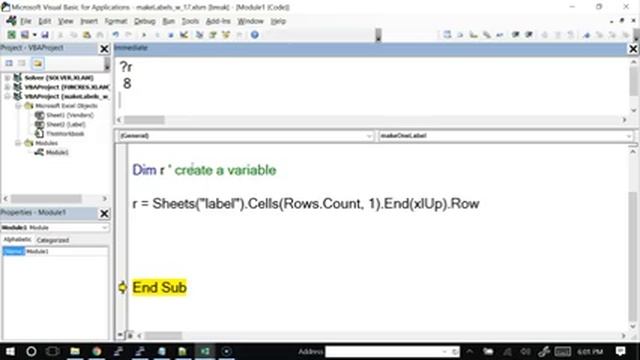Expand the Solver (SOLVER.XLAM) project node
Image resolution: width=640 pixels, height=360 pixels.
[x=7, y=78]
